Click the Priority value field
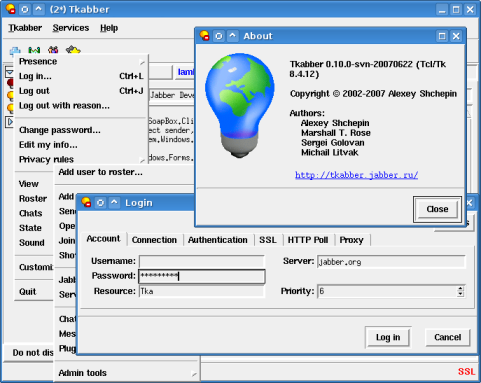The image size is (481, 383). point(387,291)
